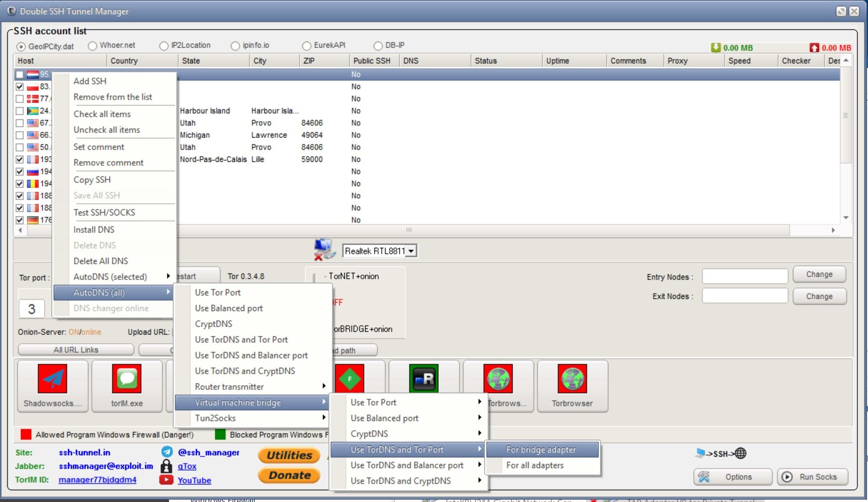Choose the ipinfo.io geolocation source
This screenshot has width=868, height=502.
pyautogui.click(x=235, y=46)
